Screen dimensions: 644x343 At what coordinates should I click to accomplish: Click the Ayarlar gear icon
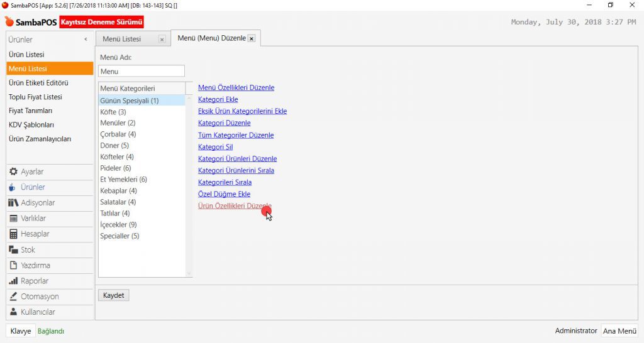point(13,171)
